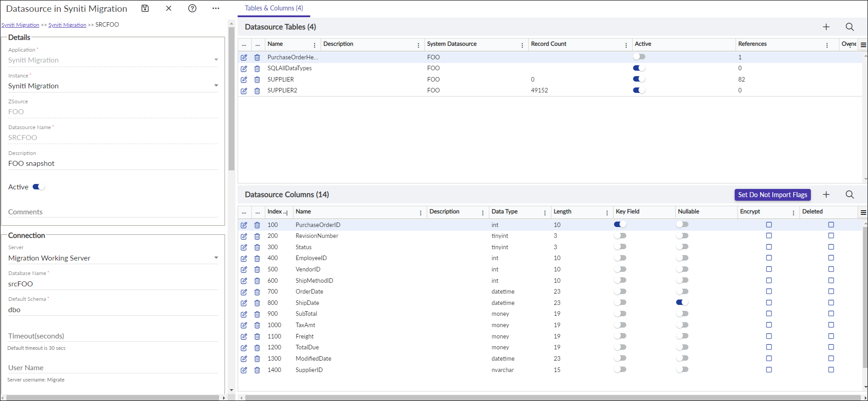
Task: Open the more options ellipsis in header
Action: click(216, 8)
